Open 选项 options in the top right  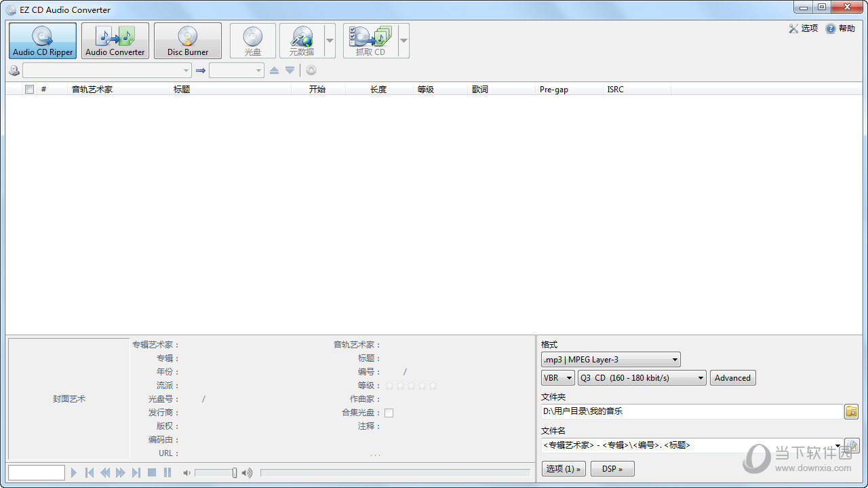(x=804, y=29)
